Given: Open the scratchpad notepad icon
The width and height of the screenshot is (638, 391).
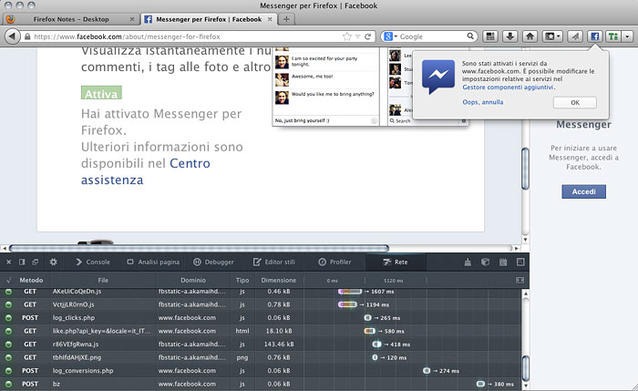Looking at the screenshot, I should (503, 262).
